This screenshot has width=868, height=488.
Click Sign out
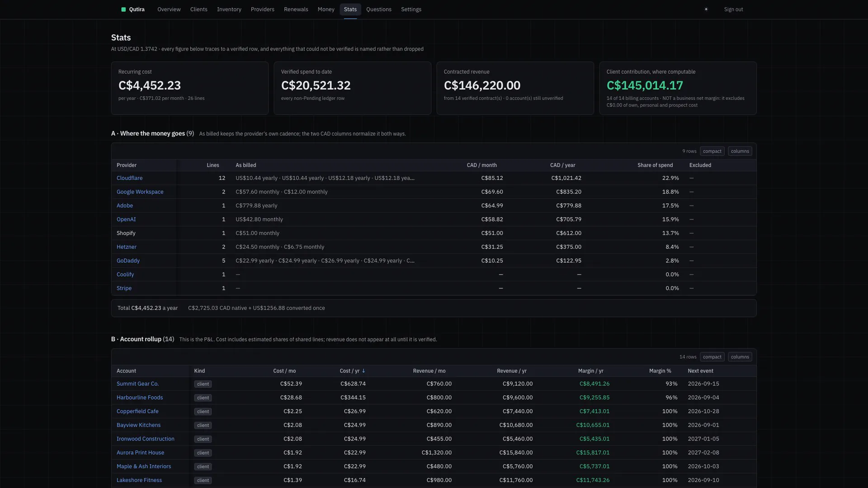[x=733, y=9]
